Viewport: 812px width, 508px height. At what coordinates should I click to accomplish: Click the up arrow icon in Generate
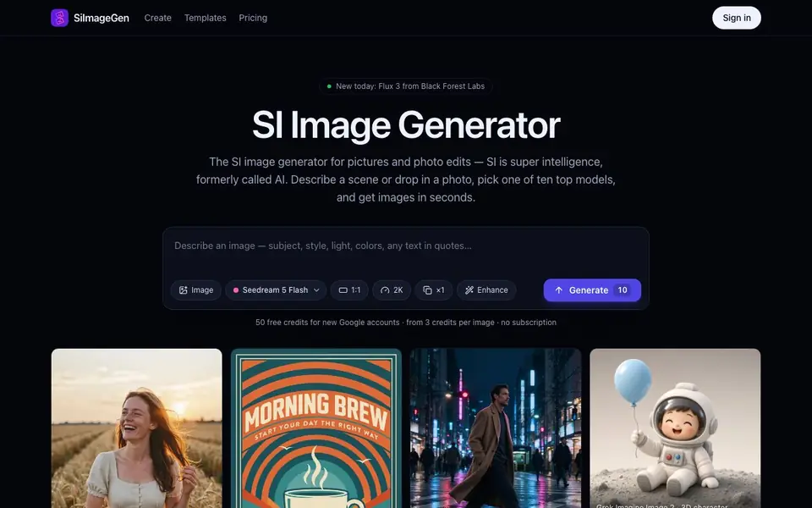[559, 290]
